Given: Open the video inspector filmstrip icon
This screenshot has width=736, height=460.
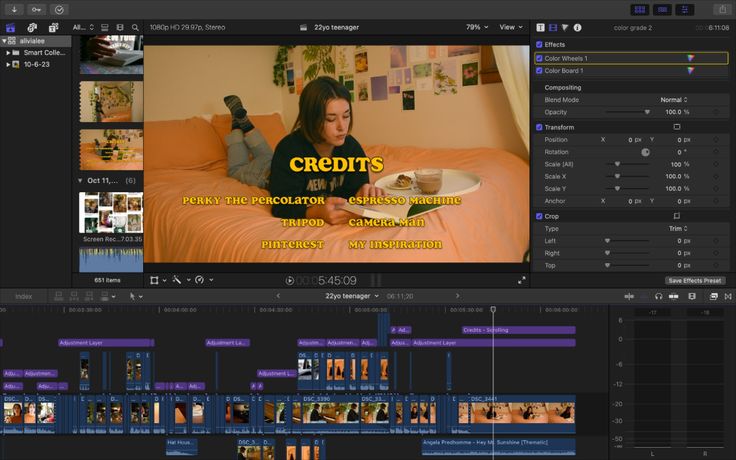Looking at the screenshot, I should coord(553,28).
